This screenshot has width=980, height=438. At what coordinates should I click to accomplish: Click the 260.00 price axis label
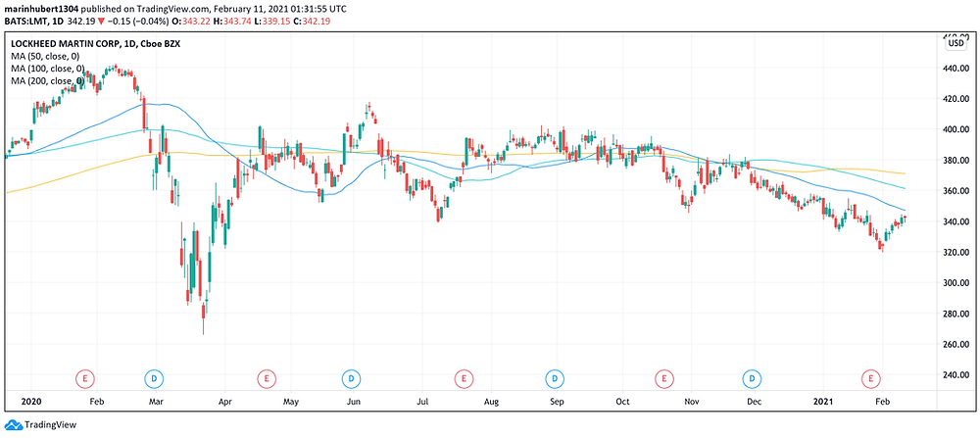[x=956, y=344]
